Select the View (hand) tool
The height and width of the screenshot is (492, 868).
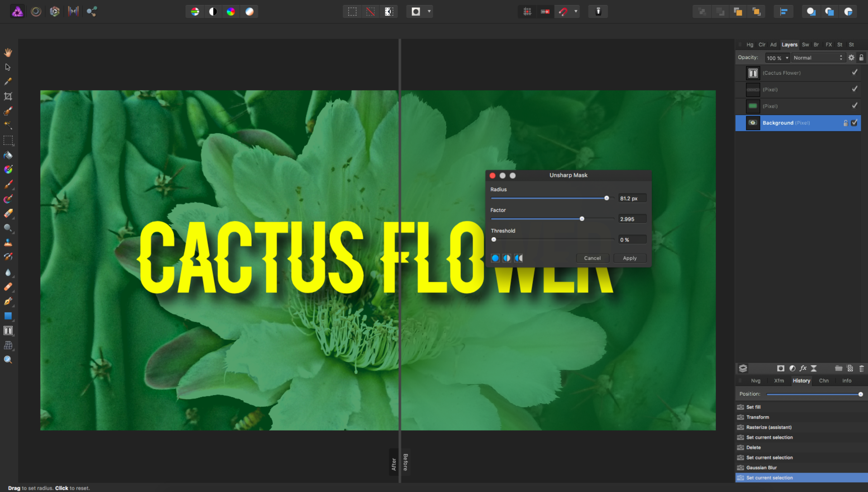pos(8,52)
